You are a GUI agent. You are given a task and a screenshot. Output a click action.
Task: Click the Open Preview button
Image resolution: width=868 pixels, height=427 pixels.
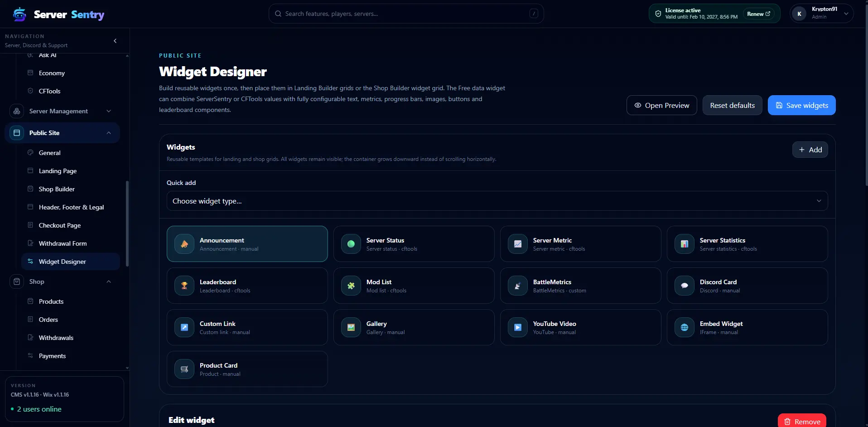point(661,105)
